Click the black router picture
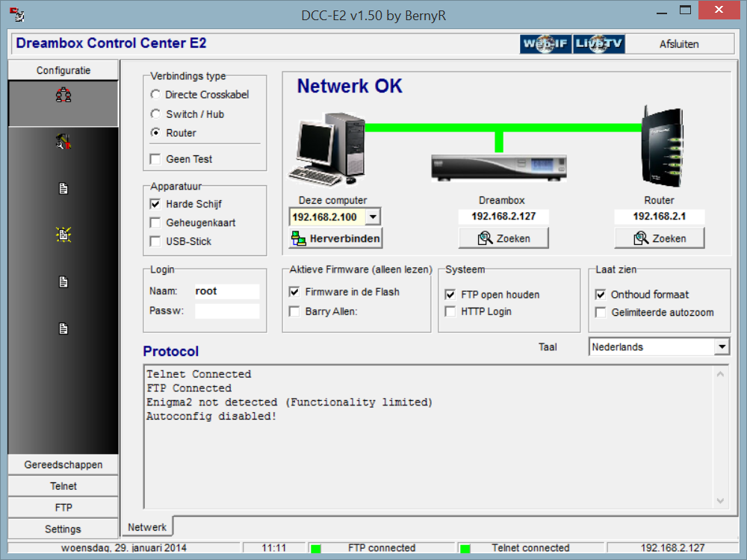Viewport: 747px width, 560px height. (662, 146)
